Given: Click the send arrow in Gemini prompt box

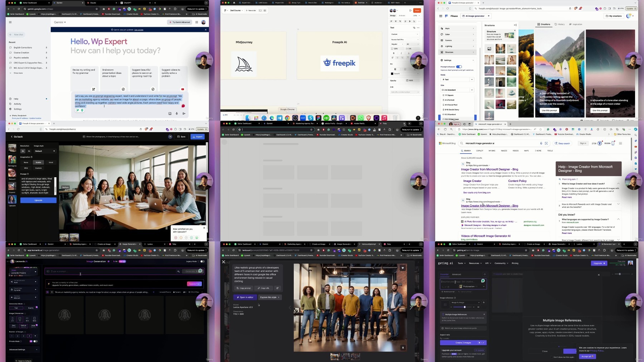Looking at the screenshot, I should (x=184, y=114).
